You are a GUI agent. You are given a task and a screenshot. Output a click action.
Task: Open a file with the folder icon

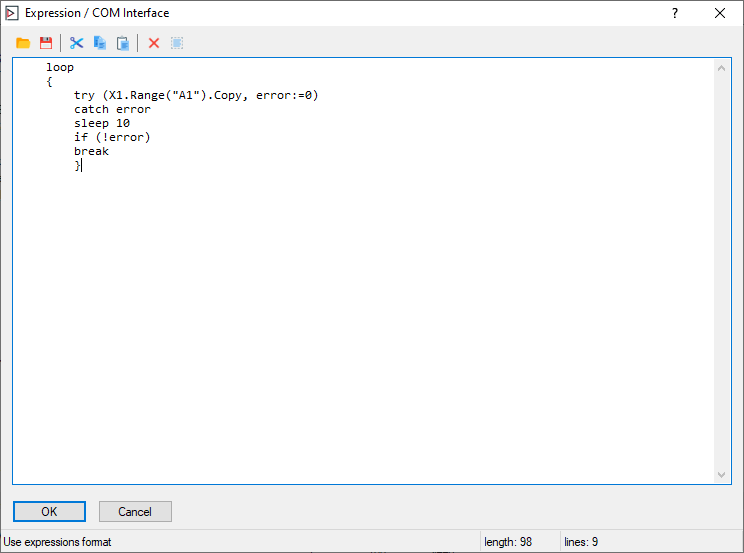coord(23,43)
